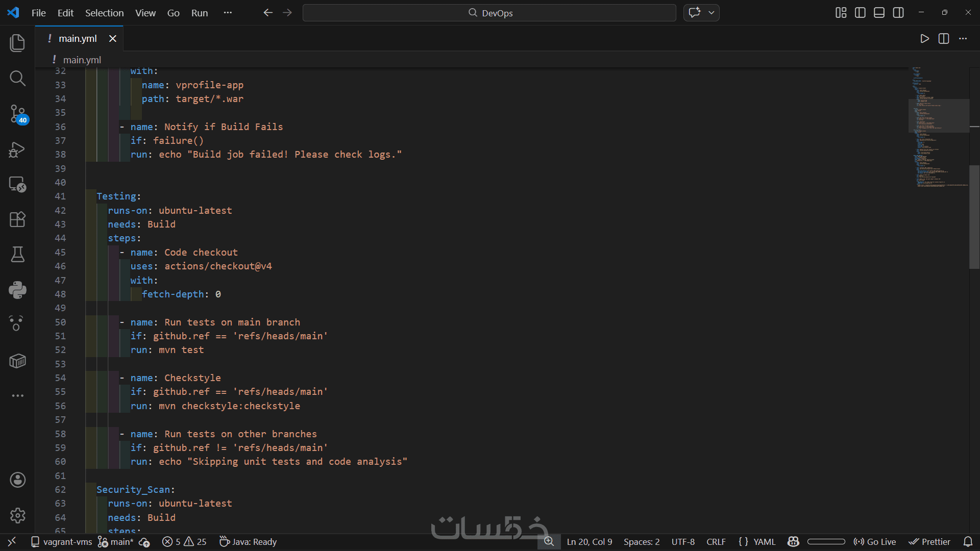
Task: Toggle the secondary side bar layout button
Action: 898,13
